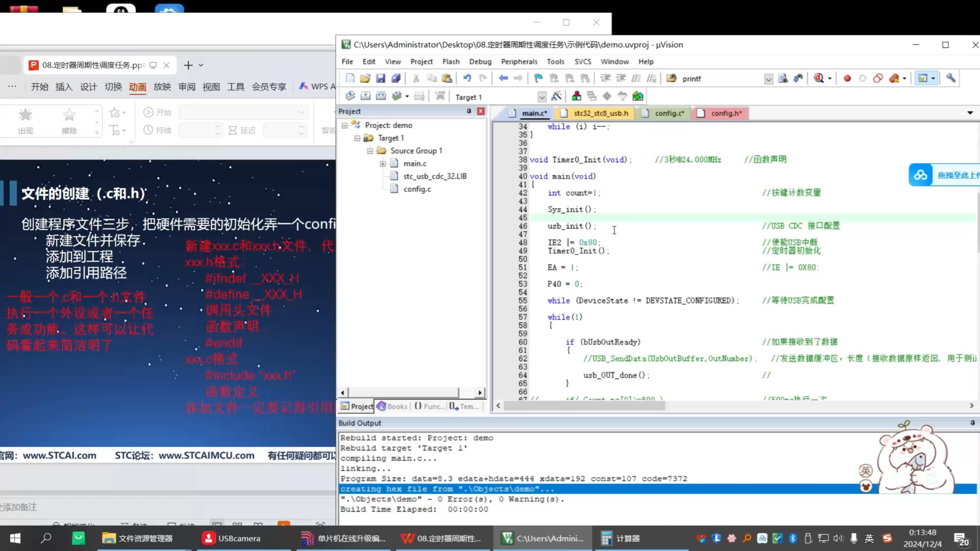Select config.c in project tree
980x551 pixels.
pos(416,189)
